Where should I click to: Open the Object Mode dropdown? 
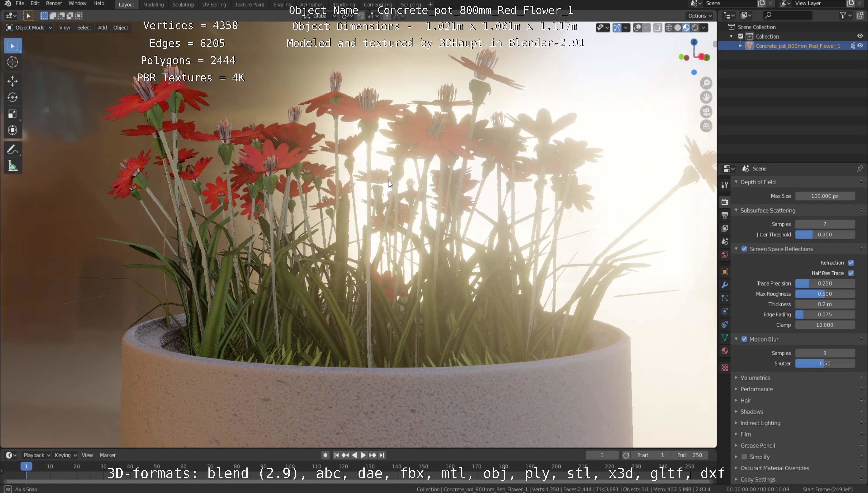pos(29,28)
